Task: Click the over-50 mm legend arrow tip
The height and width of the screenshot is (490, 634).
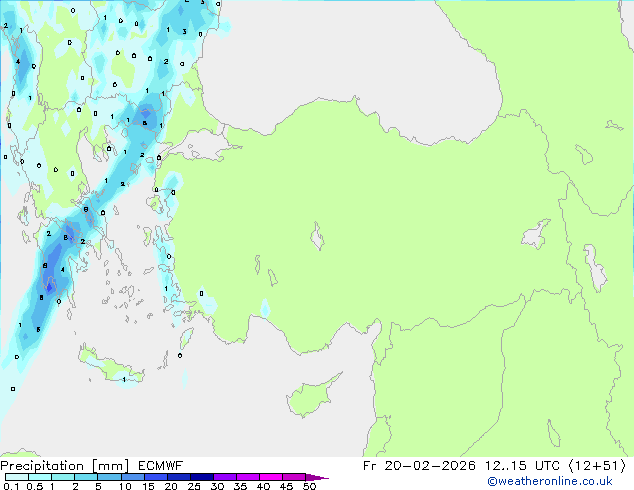Action: [317, 477]
